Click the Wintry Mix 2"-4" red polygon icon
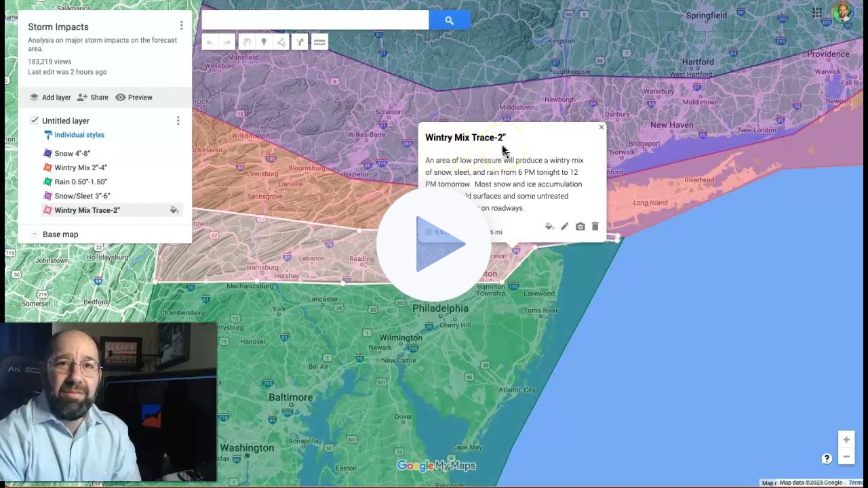The height and width of the screenshot is (488, 868). tap(47, 167)
